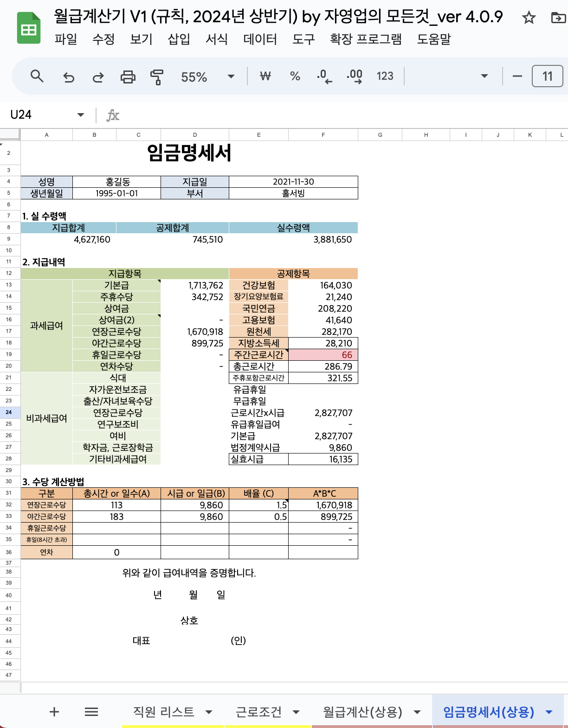Open 월급계산(상용) tab options arrow
Screen dimensions: 568x728
click(x=417, y=712)
